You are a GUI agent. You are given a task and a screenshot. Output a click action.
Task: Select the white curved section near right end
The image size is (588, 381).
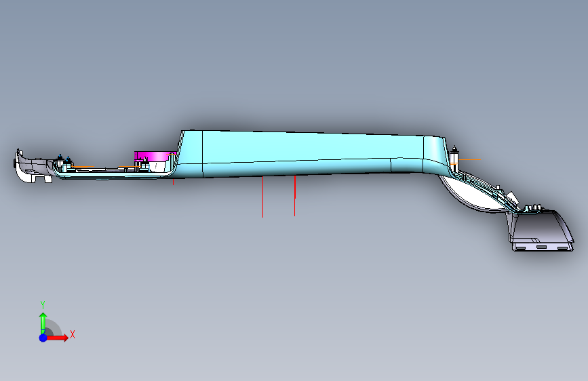click(473, 196)
